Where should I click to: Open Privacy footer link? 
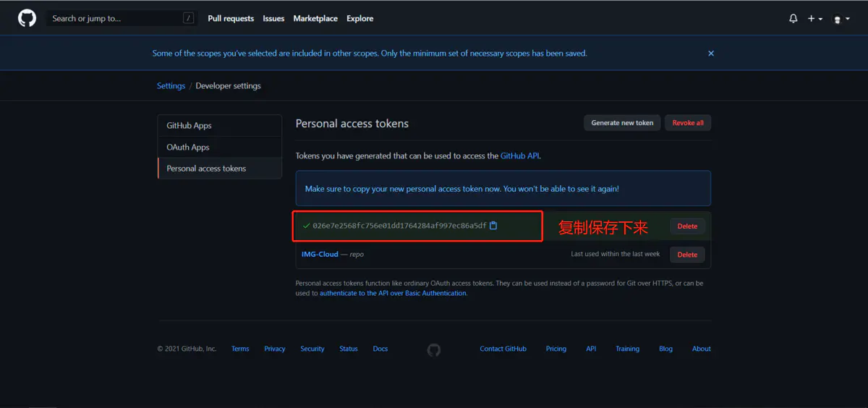click(275, 349)
